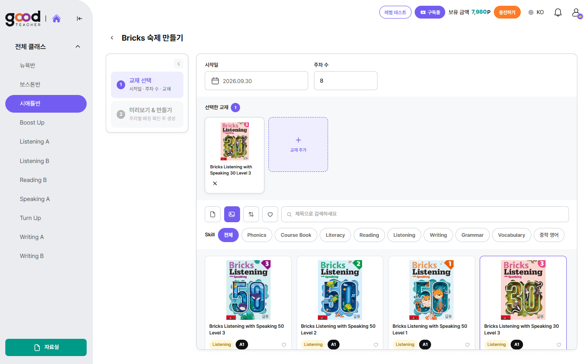
Task: Select the Writing skill filter
Action: pyautogui.click(x=439, y=235)
